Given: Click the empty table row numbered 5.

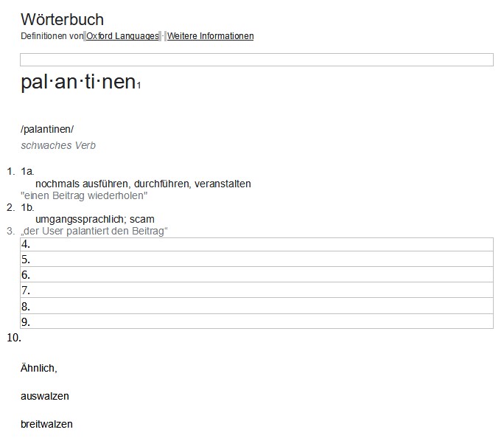Looking at the screenshot, I should 256,259.
